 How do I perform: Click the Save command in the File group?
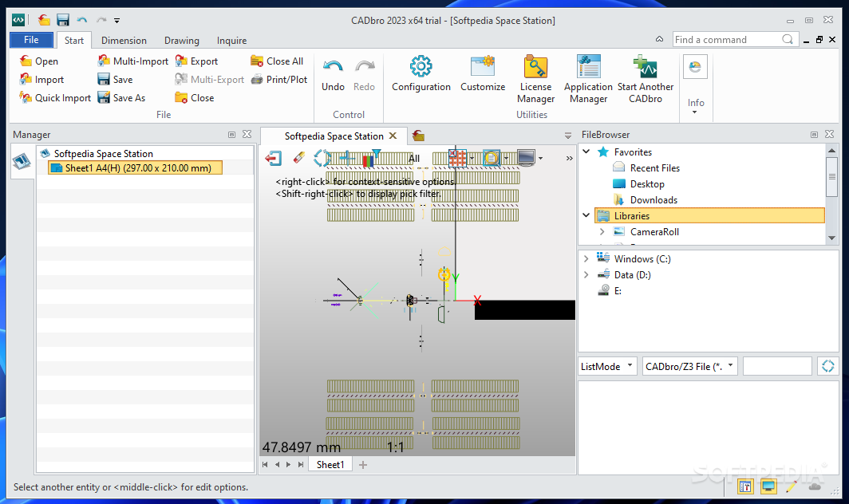(x=115, y=80)
